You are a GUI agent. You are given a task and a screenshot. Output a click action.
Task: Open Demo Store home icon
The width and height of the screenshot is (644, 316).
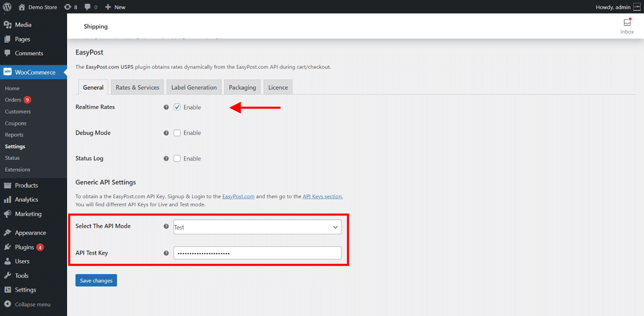[x=22, y=7]
